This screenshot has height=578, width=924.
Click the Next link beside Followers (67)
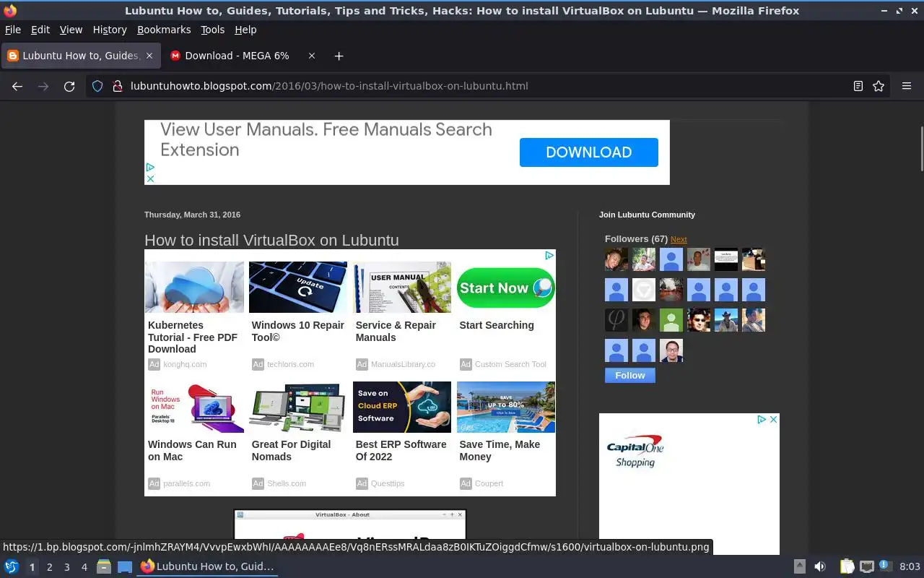(x=679, y=239)
